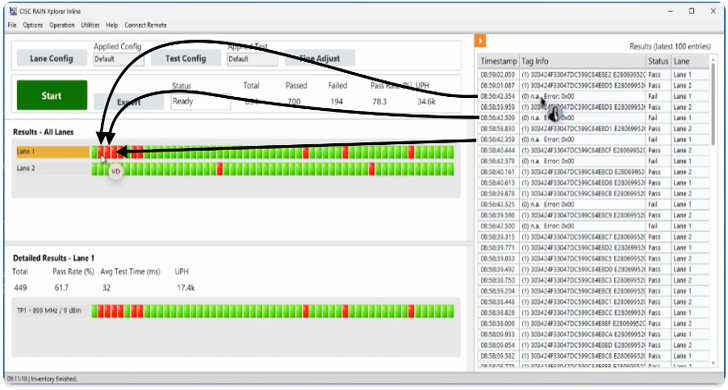Click the Lane 1 UPH value 17.4k
Viewport: 728px width, 390px height.
186,288
